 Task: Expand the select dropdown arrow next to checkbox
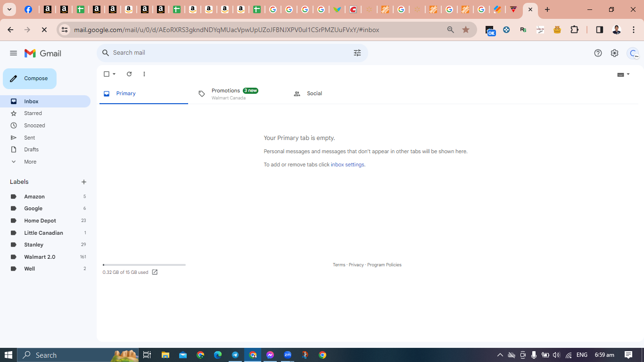[x=114, y=74]
